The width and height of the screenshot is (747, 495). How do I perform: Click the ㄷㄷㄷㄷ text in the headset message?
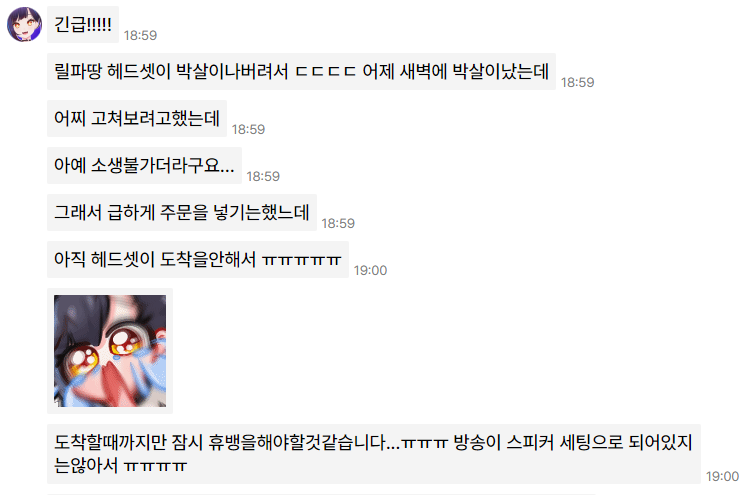[326, 72]
